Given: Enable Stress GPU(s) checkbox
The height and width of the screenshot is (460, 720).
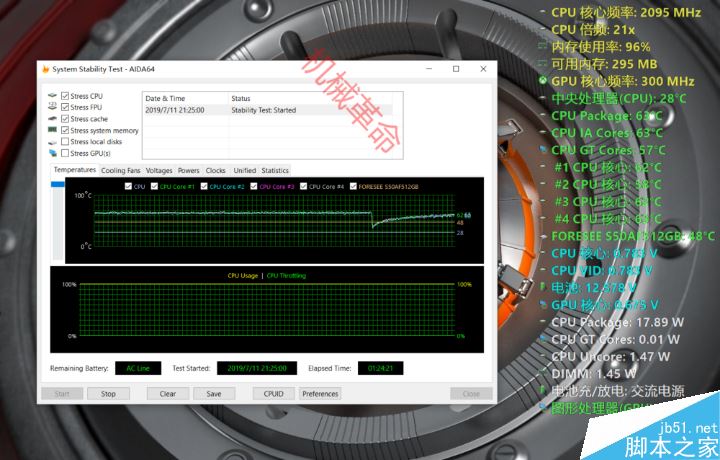Looking at the screenshot, I should coord(65,153).
